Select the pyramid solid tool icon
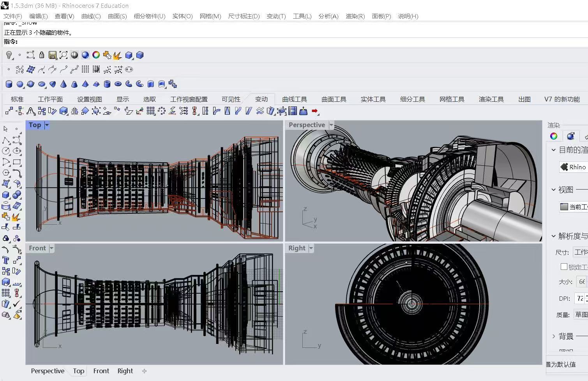588x381 pixels. [x=85, y=84]
